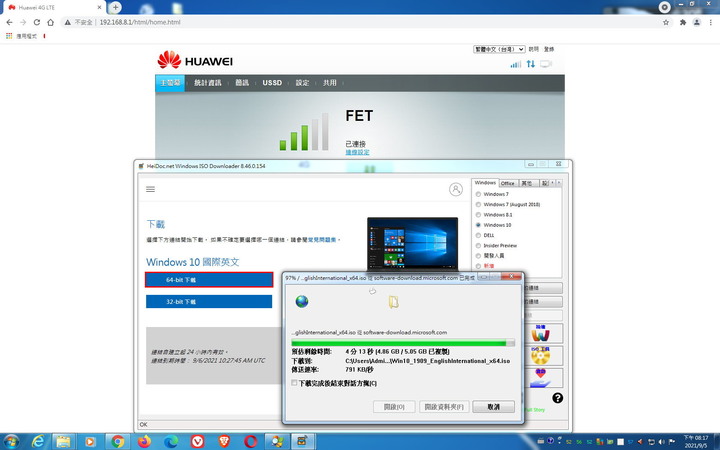Click the signal strength icon on Huawei page

516,64
